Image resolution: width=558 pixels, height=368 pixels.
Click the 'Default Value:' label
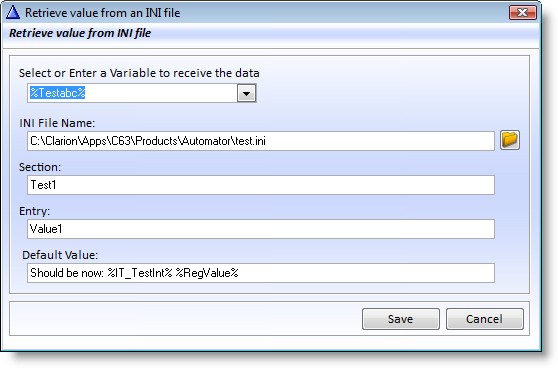[60, 255]
